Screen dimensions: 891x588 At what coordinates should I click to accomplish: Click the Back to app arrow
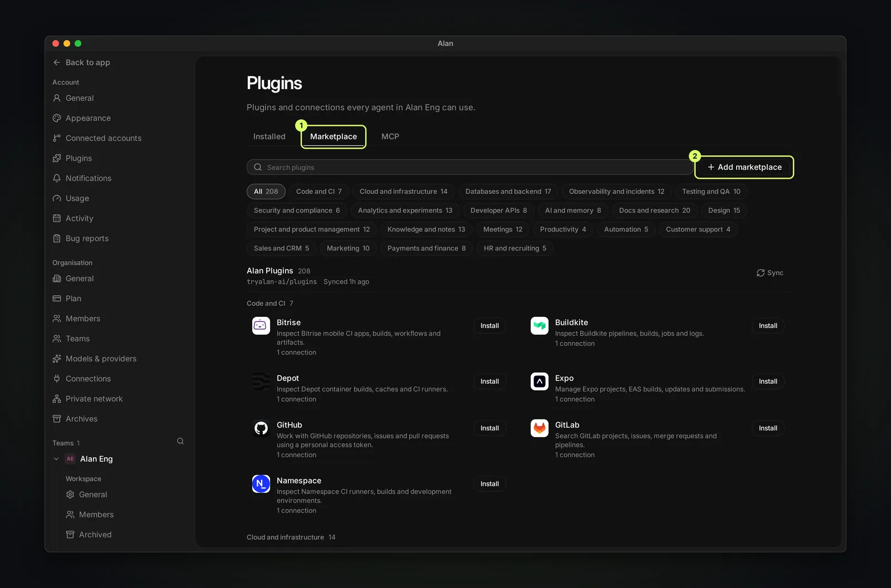click(57, 62)
